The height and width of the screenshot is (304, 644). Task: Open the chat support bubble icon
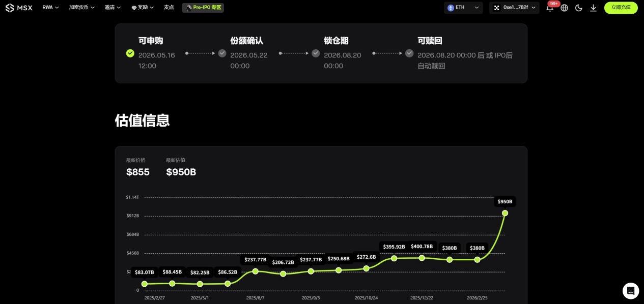pos(630,291)
